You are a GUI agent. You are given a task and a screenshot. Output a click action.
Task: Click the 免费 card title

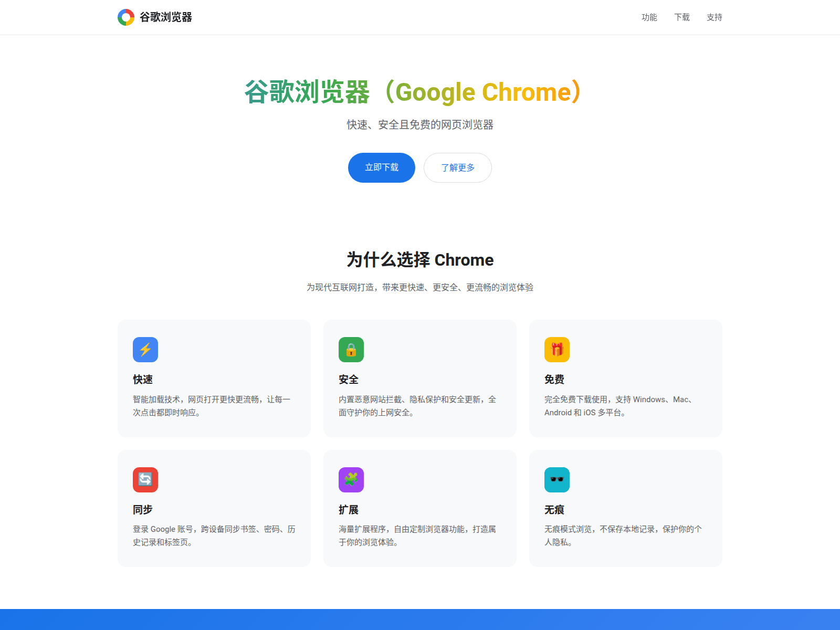(554, 379)
